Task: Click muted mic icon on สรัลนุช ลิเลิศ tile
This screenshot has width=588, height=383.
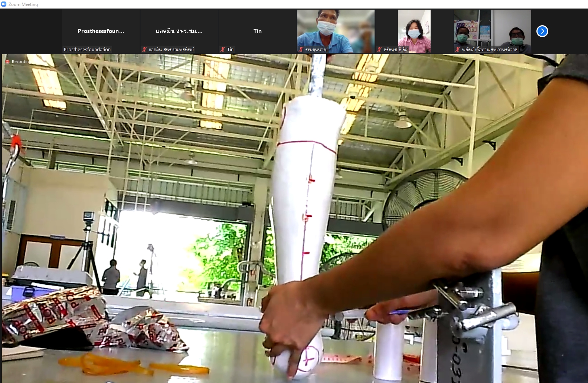Action: pyautogui.click(x=379, y=49)
